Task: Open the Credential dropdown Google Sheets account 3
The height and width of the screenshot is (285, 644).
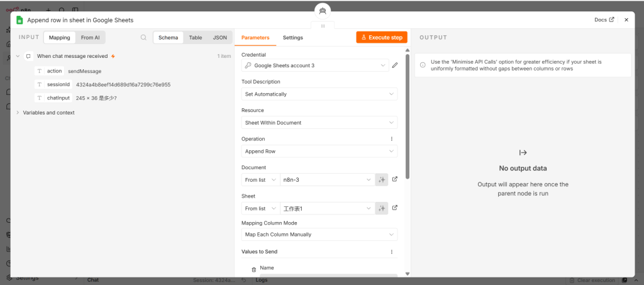Action: [x=315, y=65]
